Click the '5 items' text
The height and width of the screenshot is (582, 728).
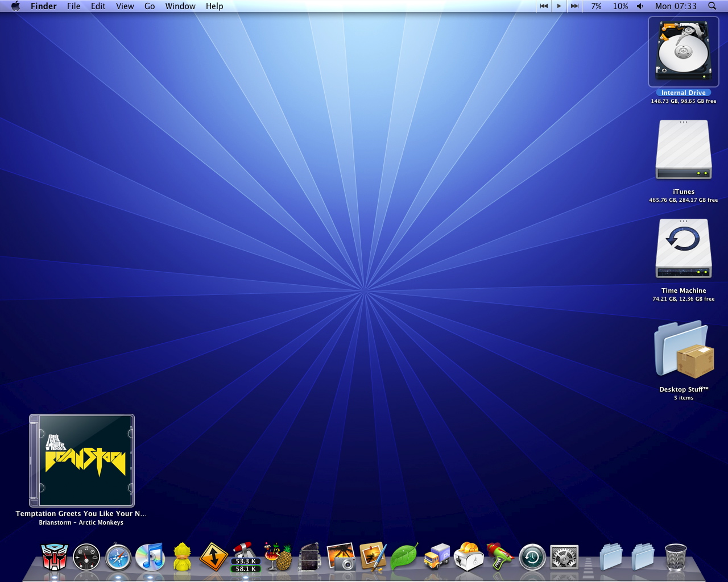coord(684,398)
